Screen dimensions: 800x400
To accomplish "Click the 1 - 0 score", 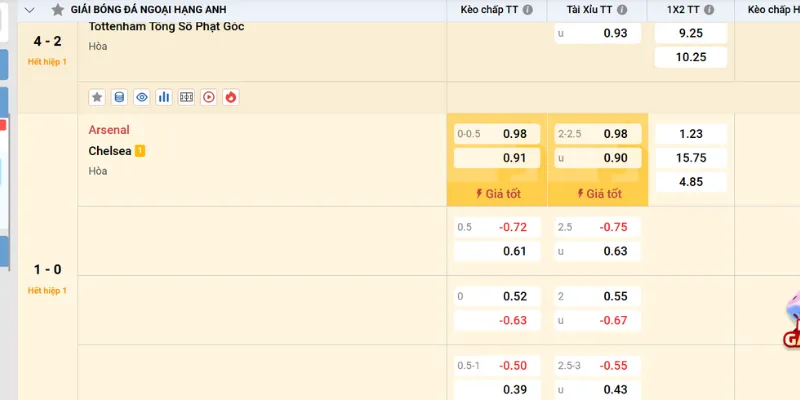I will [47, 269].
